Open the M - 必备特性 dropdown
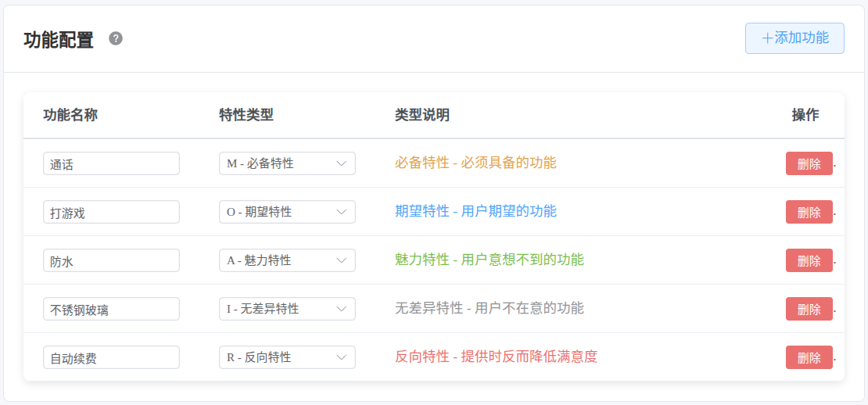This screenshot has height=405, width=868. point(287,163)
